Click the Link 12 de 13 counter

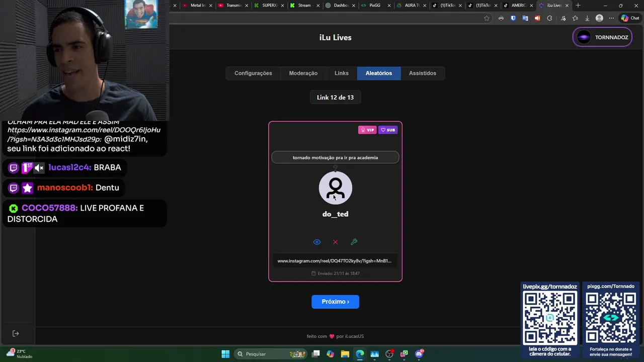coord(336,98)
